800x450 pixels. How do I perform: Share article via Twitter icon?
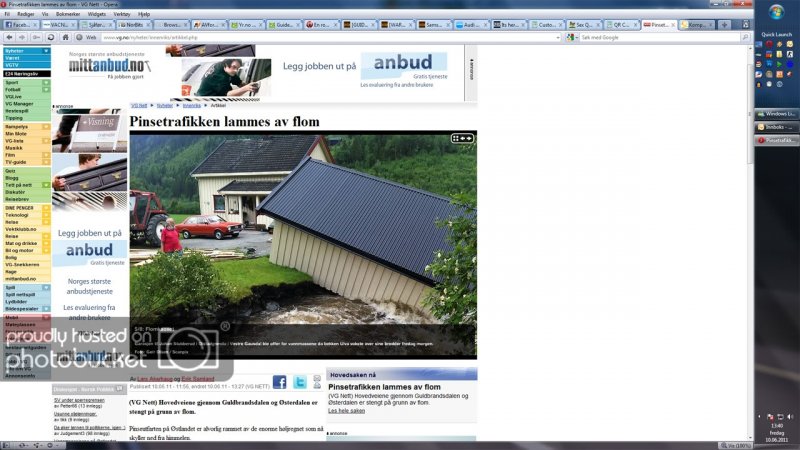coord(299,382)
